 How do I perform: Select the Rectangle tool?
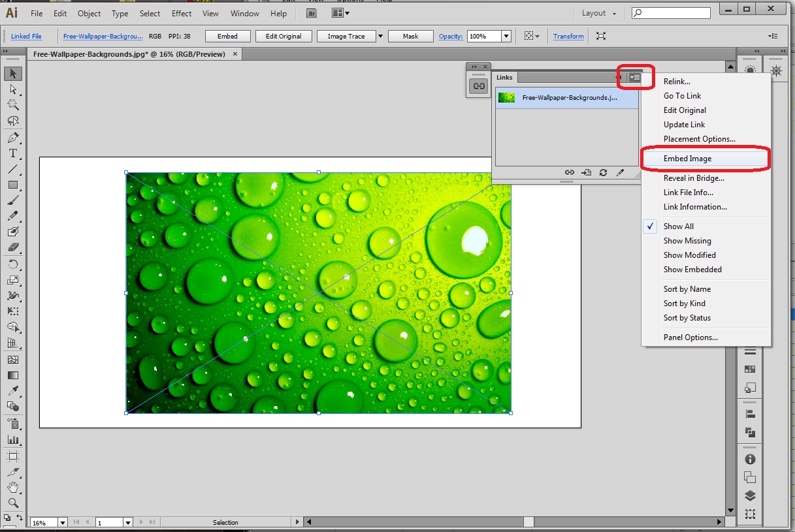12,185
